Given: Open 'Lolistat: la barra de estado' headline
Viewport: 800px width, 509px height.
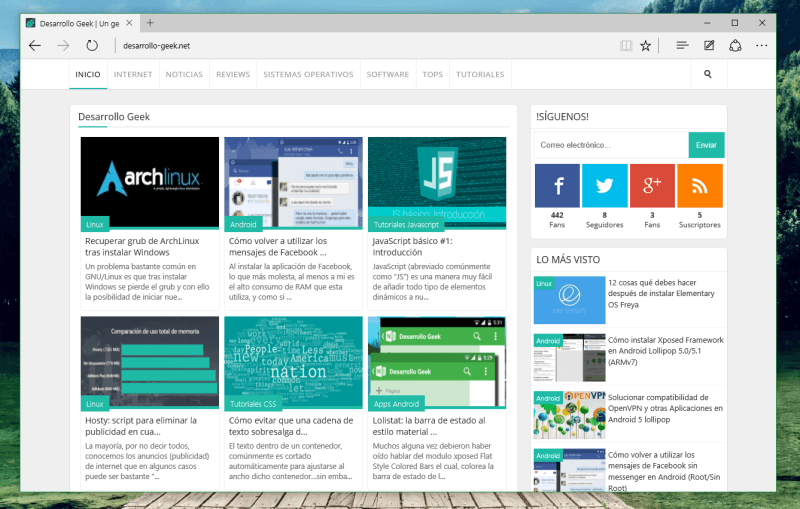Looking at the screenshot, I should tap(429, 426).
